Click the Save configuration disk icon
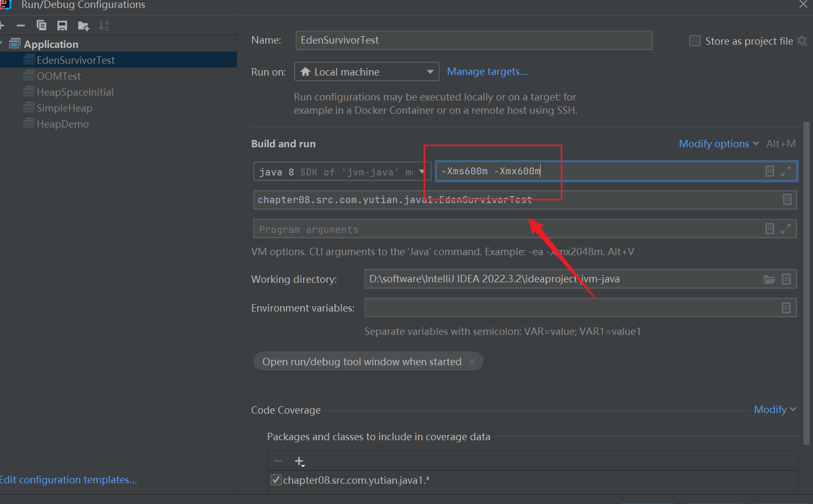 pos(62,26)
